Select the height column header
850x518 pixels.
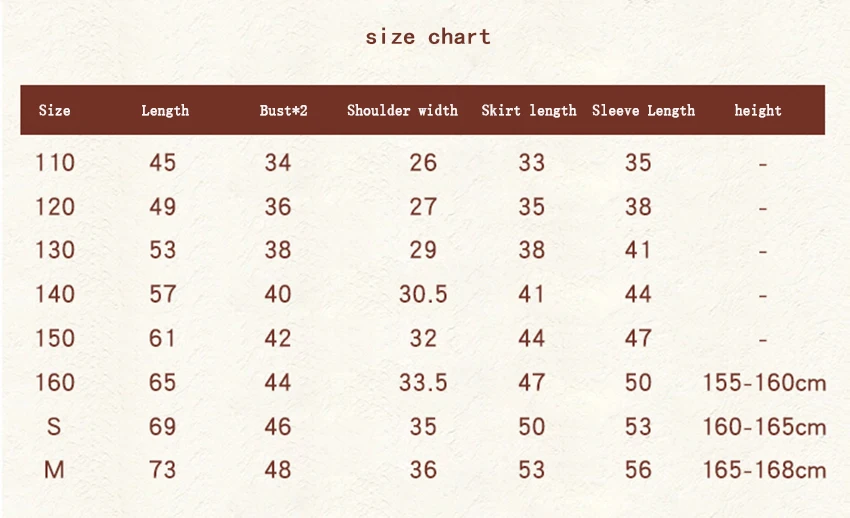[x=758, y=111]
